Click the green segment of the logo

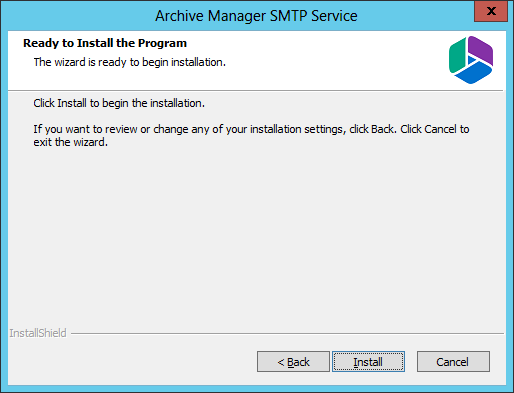click(457, 56)
